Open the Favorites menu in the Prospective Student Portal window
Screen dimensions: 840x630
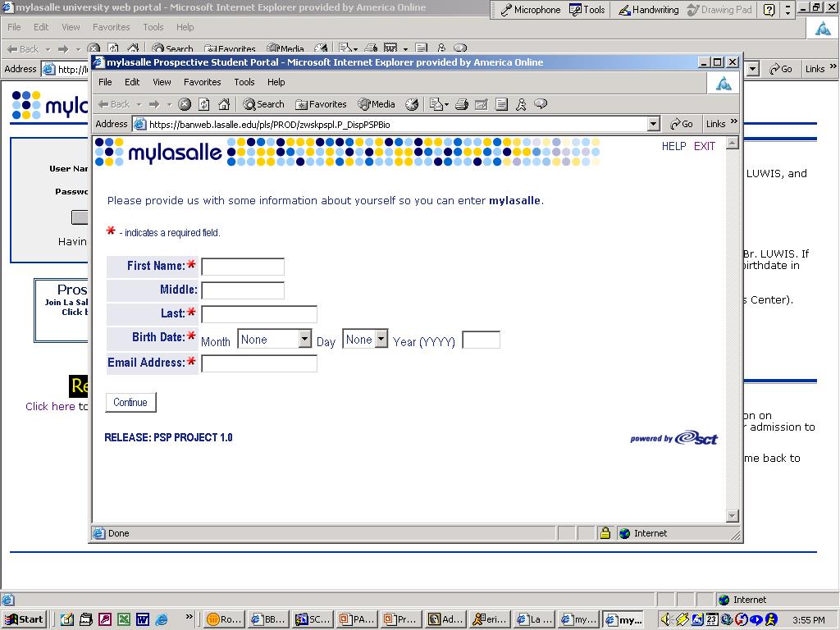202,82
